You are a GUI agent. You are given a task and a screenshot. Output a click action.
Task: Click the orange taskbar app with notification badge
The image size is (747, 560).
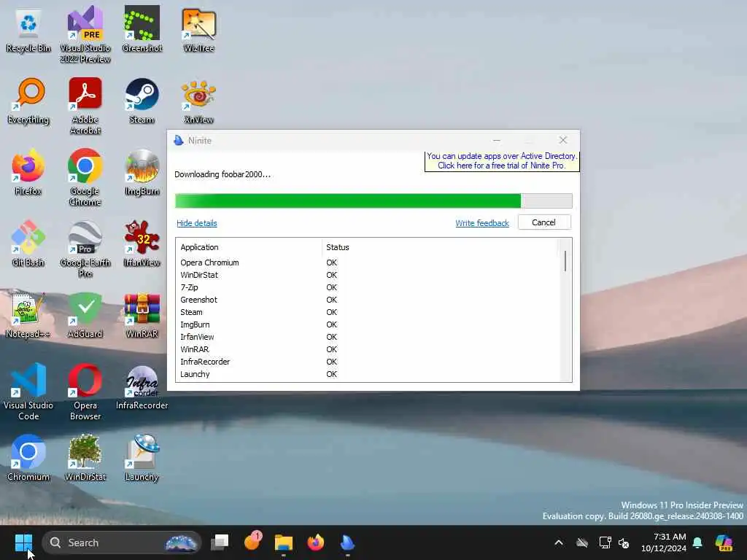click(x=252, y=542)
